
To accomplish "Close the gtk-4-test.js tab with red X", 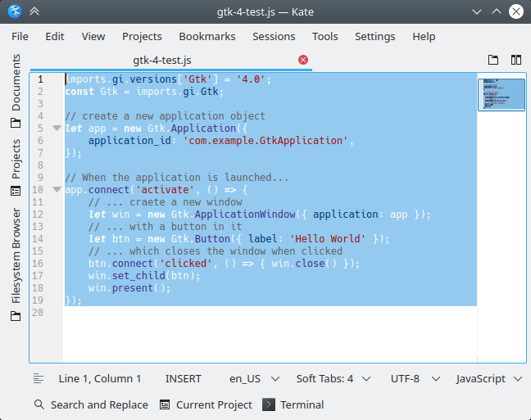I will point(303,60).
